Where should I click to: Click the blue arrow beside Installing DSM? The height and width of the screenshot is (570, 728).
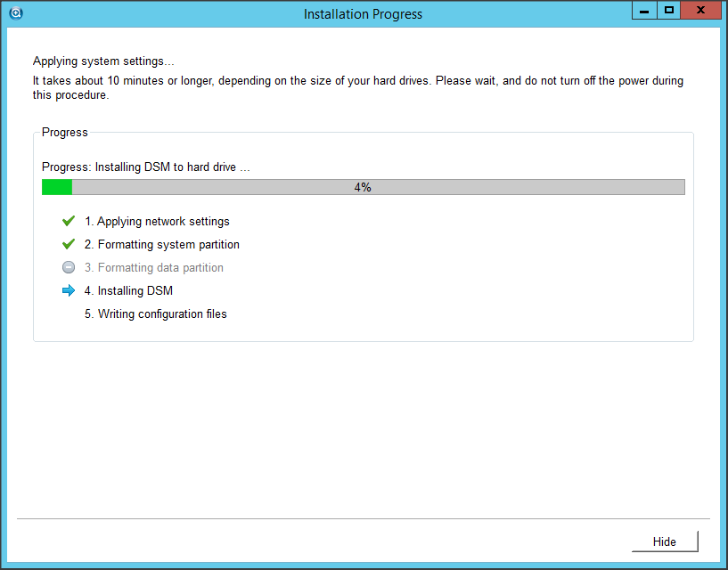(69, 290)
